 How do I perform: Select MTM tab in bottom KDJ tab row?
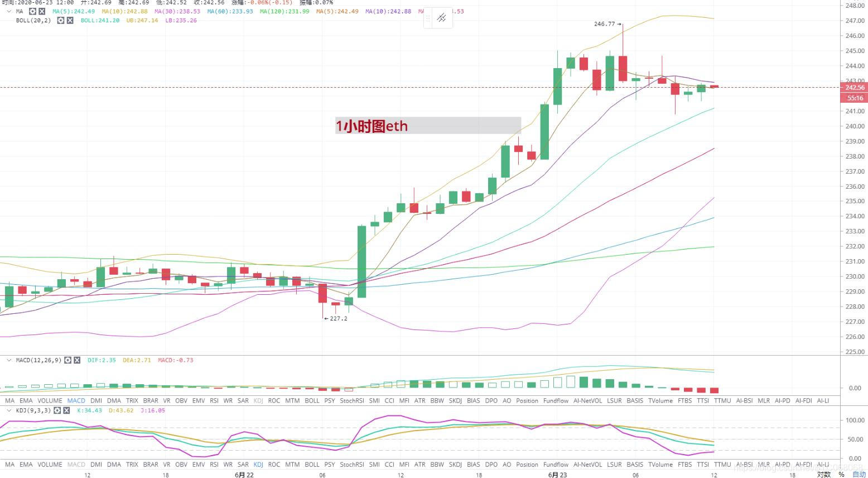(x=292, y=464)
